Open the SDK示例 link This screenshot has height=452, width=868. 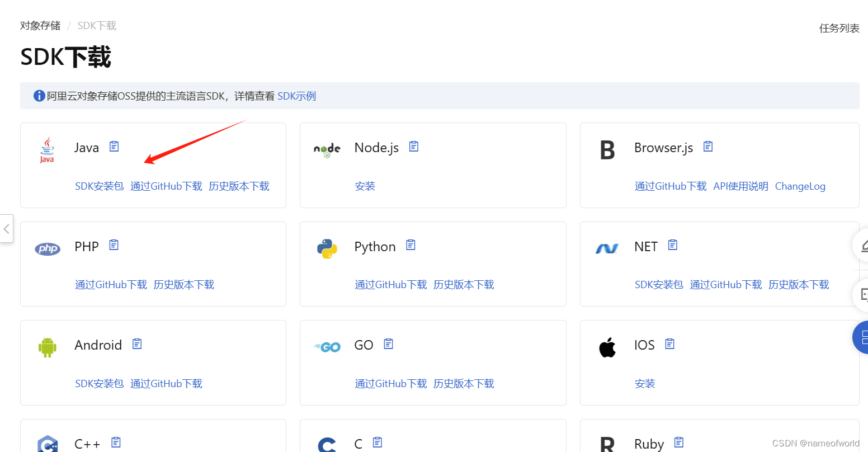click(297, 96)
